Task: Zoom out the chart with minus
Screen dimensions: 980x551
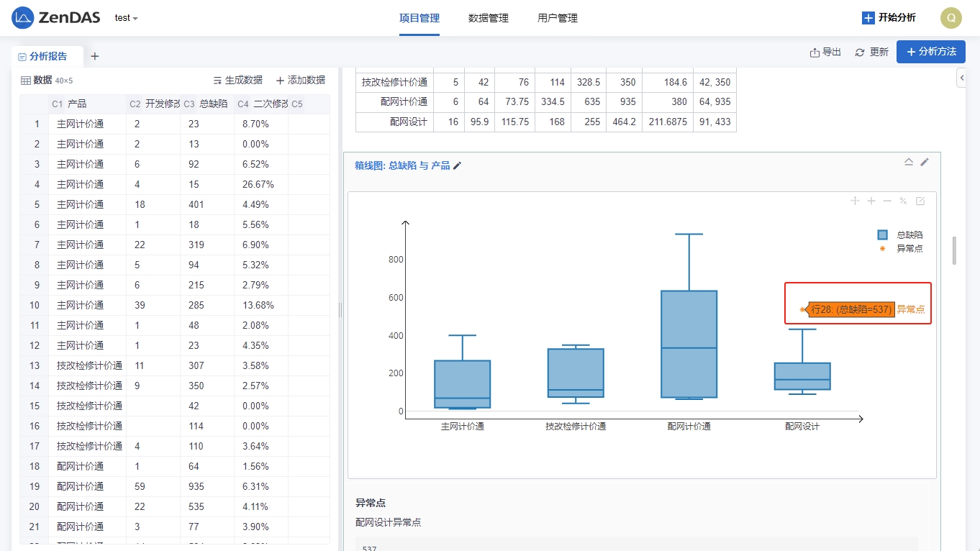Action: point(887,201)
